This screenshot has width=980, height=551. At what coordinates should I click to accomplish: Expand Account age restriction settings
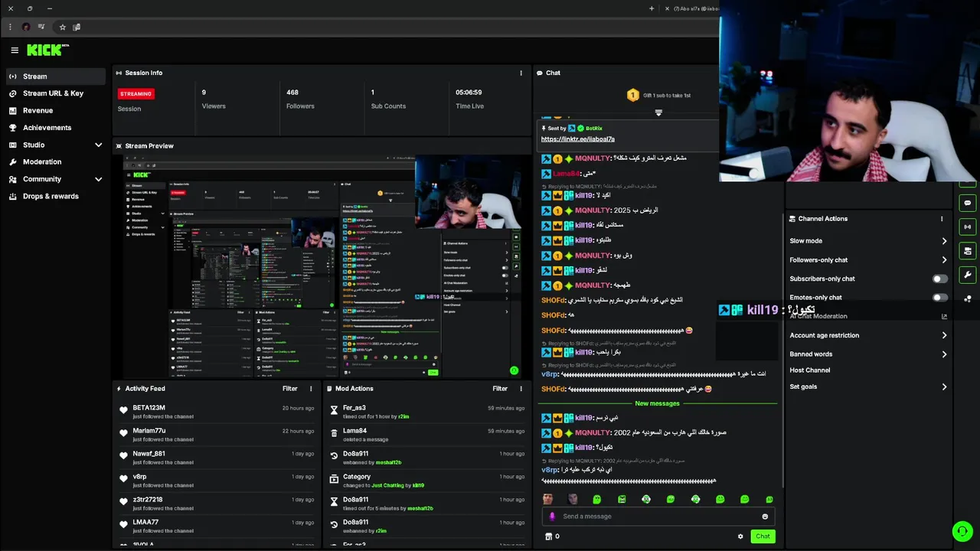point(944,335)
